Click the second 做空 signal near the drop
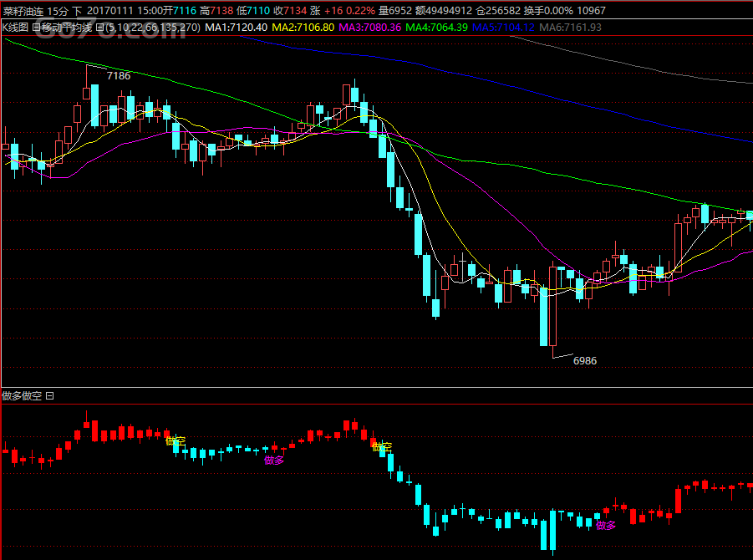The height and width of the screenshot is (560, 753). [382, 447]
